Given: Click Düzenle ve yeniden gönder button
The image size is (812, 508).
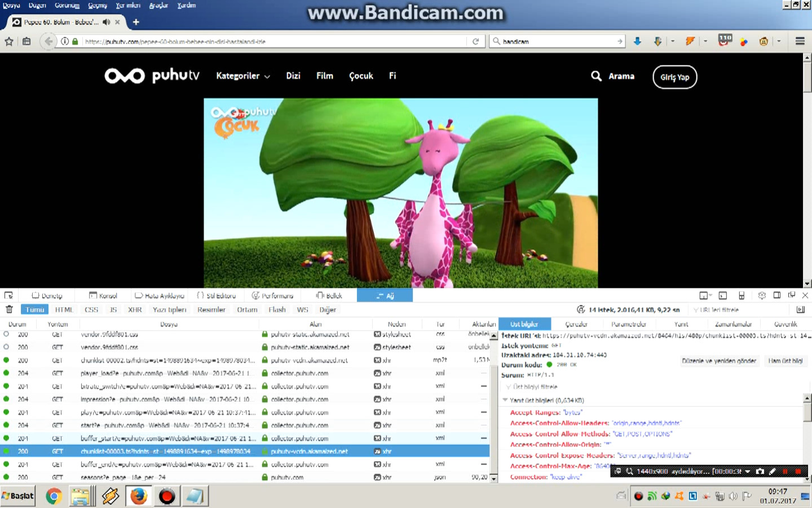Looking at the screenshot, I should [719, 361].
